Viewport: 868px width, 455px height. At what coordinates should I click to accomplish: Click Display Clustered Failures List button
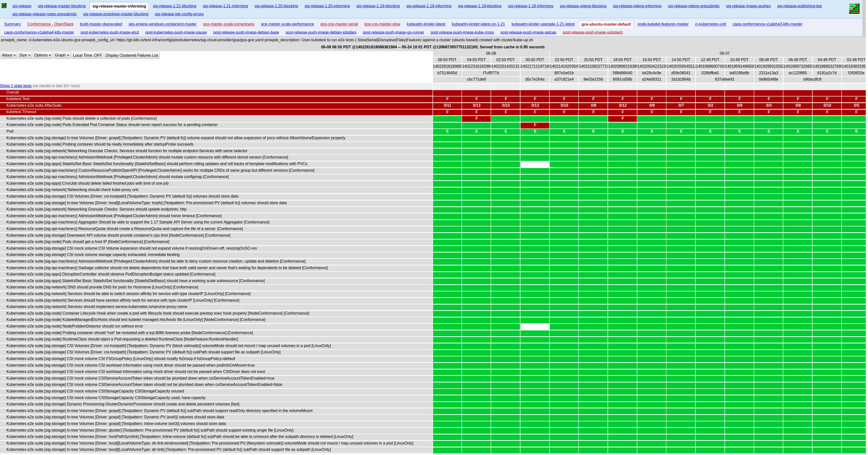tap(132, 55)
